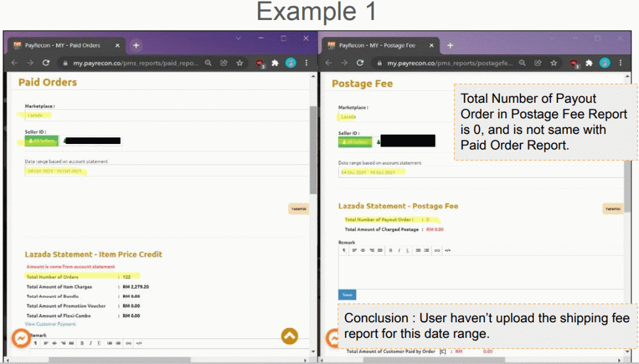Align center in Postage Fee remark toolbar
The width and height of the screenshot is (639, 364).
[363, 251]
